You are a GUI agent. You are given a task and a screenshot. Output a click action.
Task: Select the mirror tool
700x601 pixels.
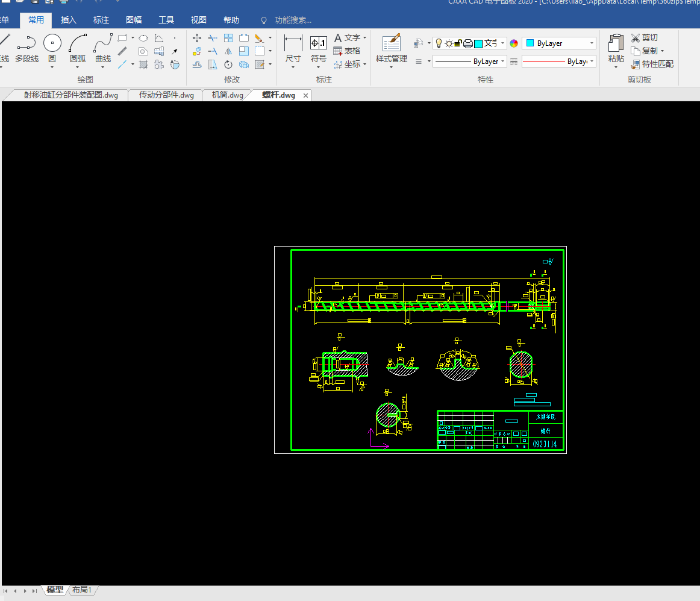228,51
